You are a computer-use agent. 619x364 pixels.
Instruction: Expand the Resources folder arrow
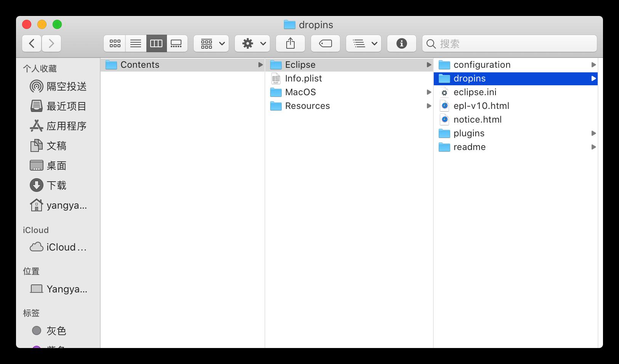point(429,106)
